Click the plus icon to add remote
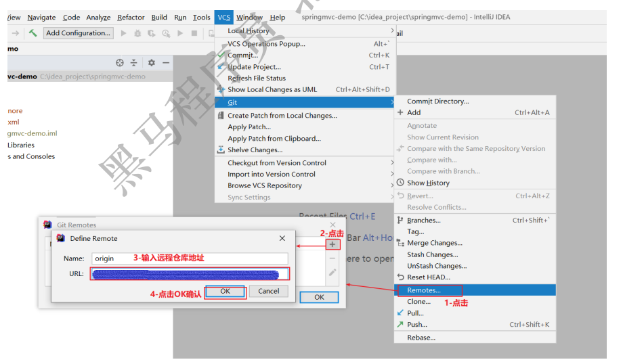Image resolution: width=623 pixels, height=364 pixels. (332, 244)
